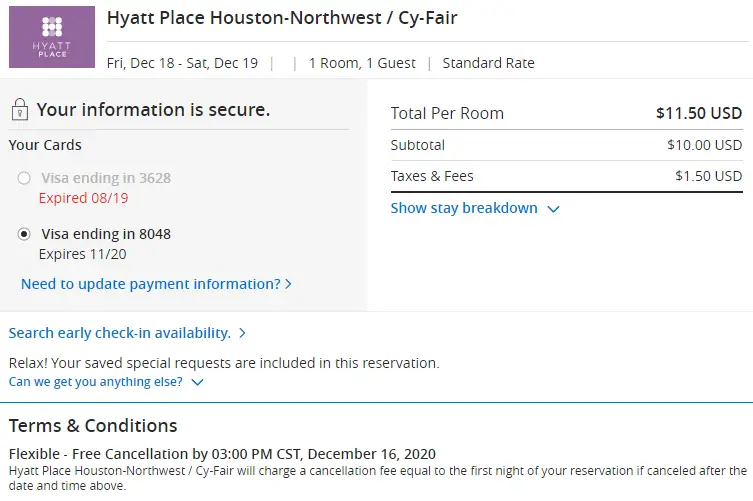753x501 pixels.
Task: Expand the Show stay breakdown section
Action: pyautogui.click(x=464, y=208)
